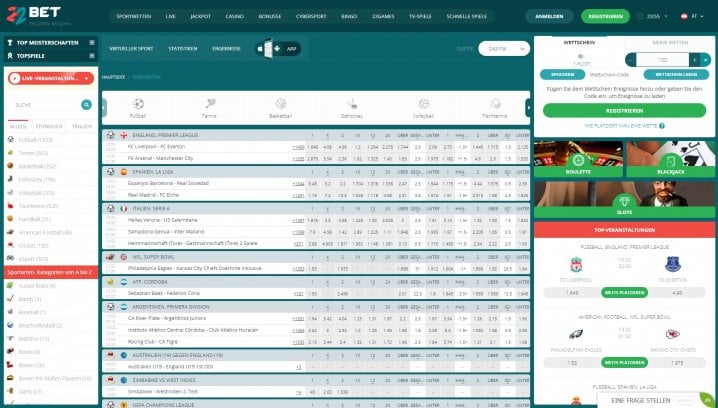This screenshot has height=408, width=718.
Task: Select the Stündlich filter tab in sidebar
Action: [49, 126]
